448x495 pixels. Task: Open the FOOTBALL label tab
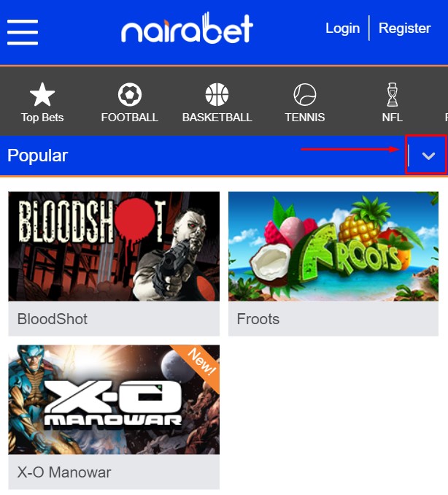pyautogui.click(x=130, y=118)
